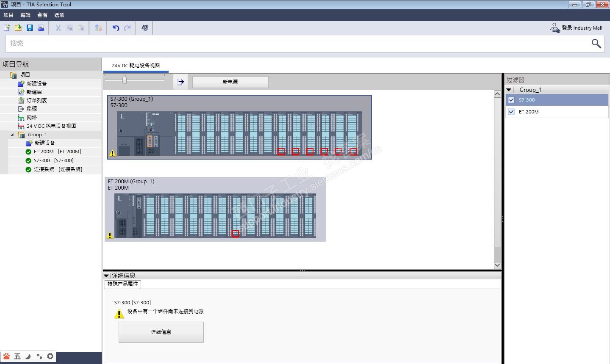Click the Cut scissors icon
Viewport: 610px width, 364px height.
click(58, 28)
